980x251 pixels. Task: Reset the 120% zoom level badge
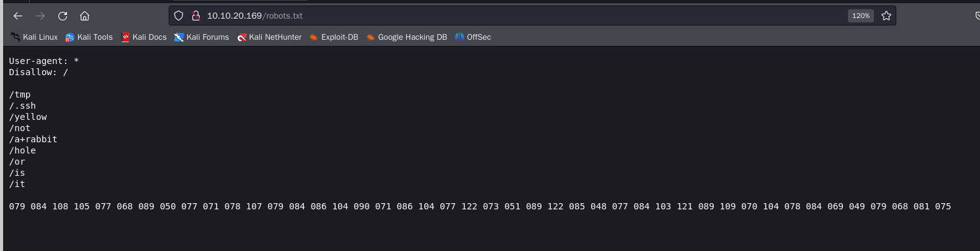coord(861,16)
